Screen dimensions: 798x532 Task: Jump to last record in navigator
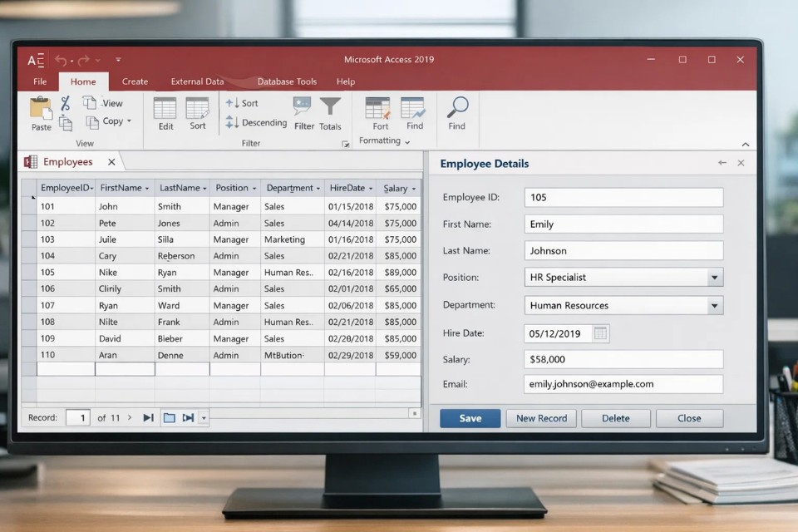(x=148, y=417)
